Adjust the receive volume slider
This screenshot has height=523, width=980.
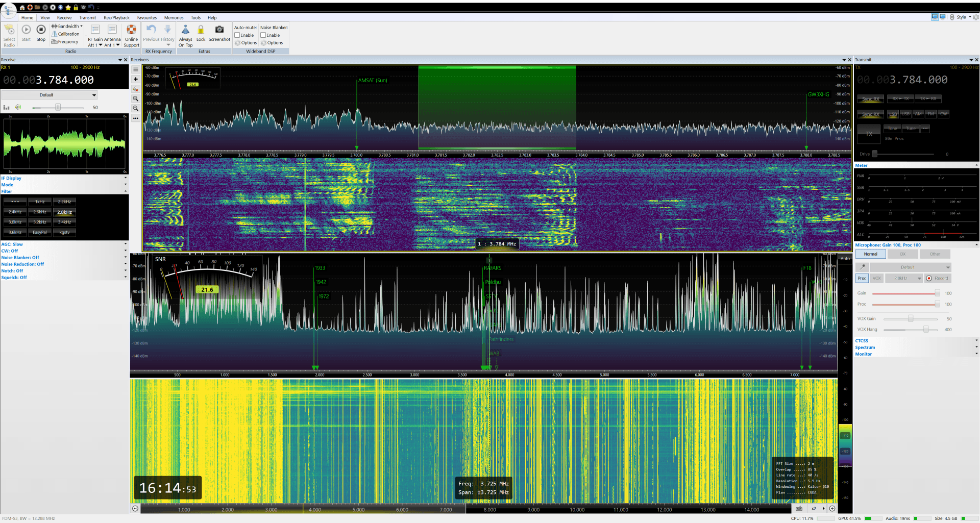58,108
